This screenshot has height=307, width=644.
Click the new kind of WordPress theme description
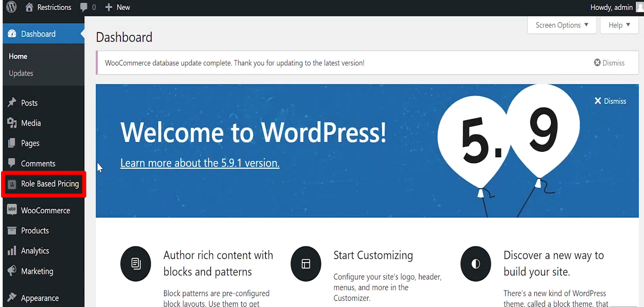pyautogui.click(x=556, y=298)
